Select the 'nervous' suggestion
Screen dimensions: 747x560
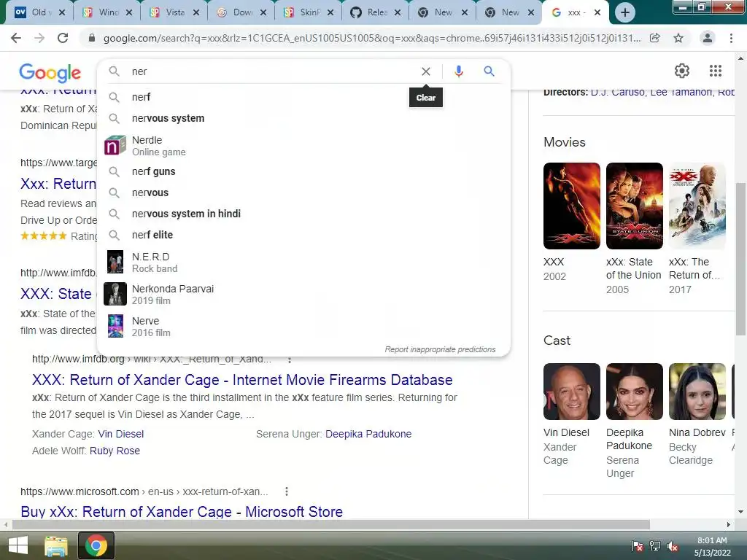click(303, 192)
